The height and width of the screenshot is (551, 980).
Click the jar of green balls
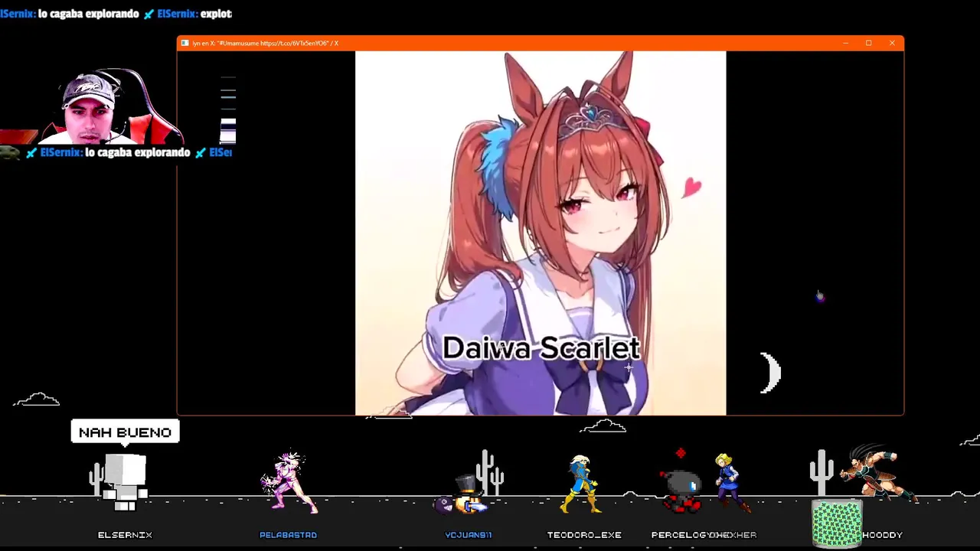[837, 523]
